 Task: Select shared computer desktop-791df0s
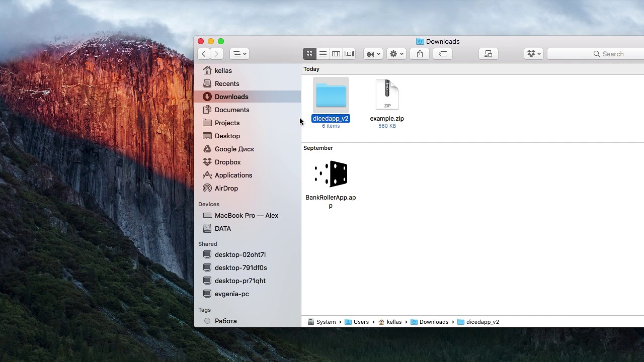248,267
